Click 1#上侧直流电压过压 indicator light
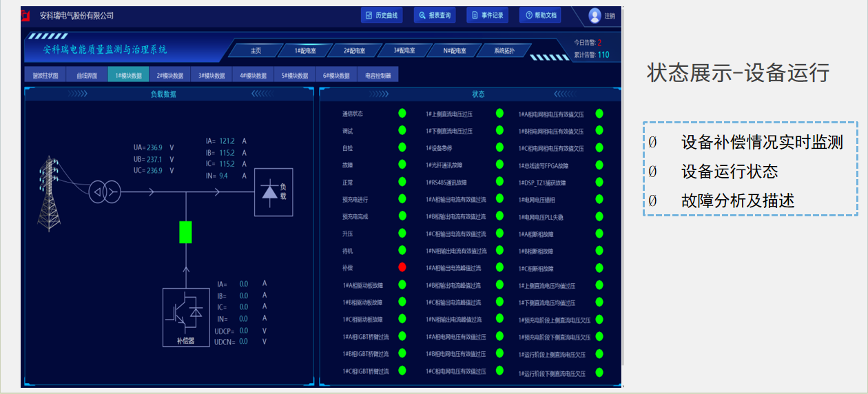 (500, 114)
